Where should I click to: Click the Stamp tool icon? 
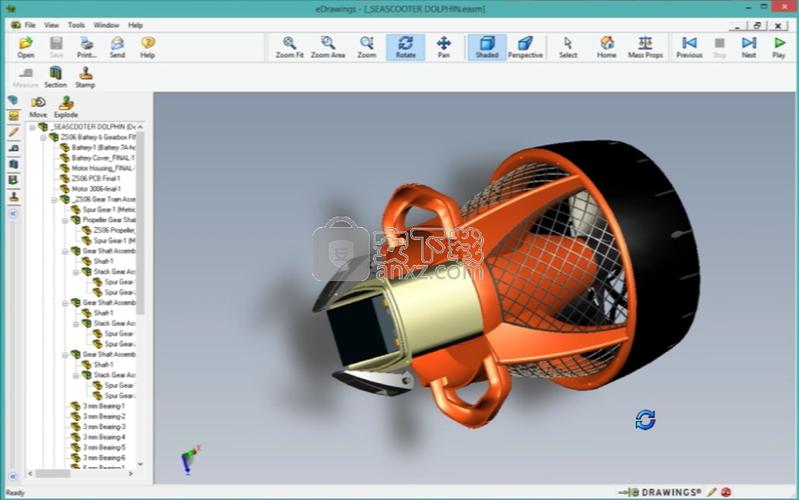pyautogui.click(x=86, y=76)
